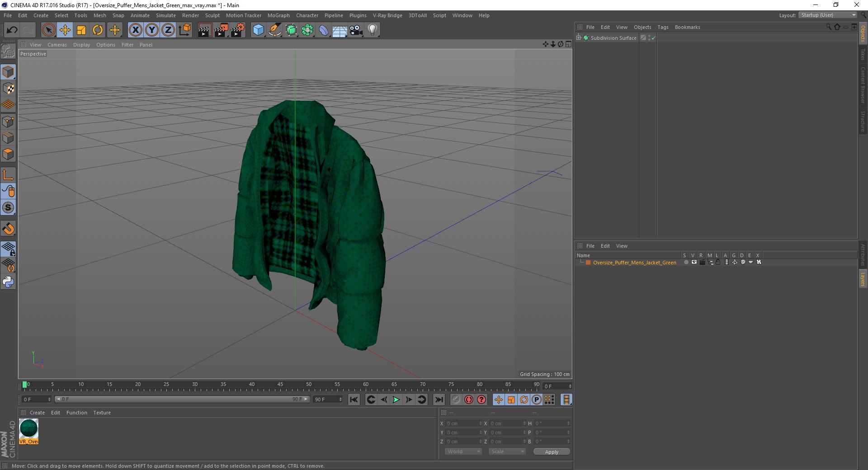Open the Layout dropdown Startup (User)
The width and height of the screenshot is (868, 470).
[828, 15]
